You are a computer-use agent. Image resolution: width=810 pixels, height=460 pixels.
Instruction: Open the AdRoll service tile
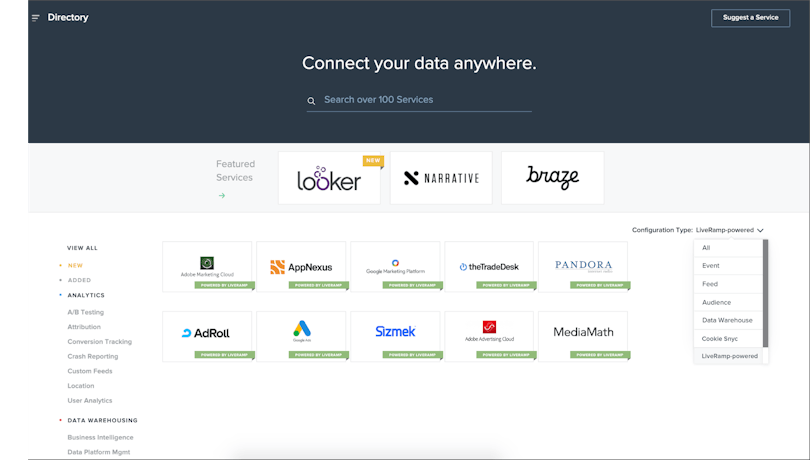click(207, 336)
